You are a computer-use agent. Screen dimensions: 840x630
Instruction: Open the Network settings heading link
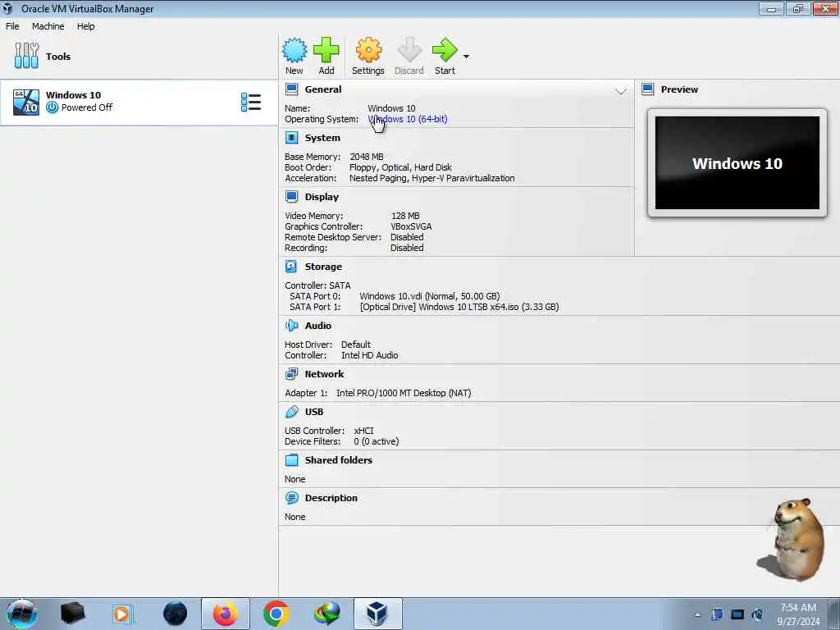324,374
